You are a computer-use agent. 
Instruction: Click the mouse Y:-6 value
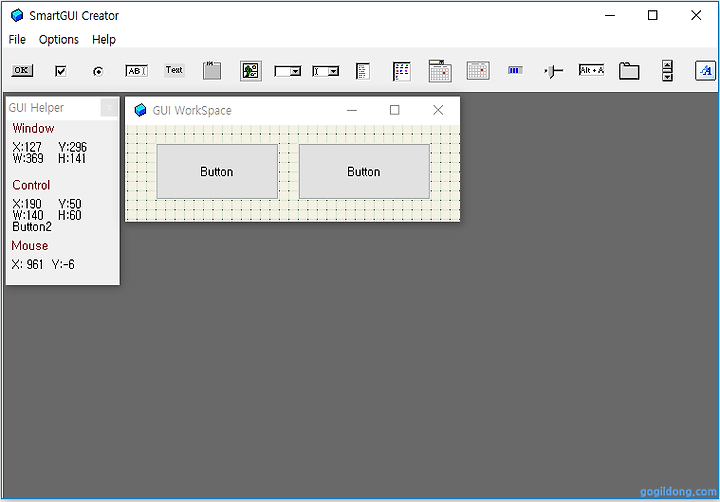(63, 265)
